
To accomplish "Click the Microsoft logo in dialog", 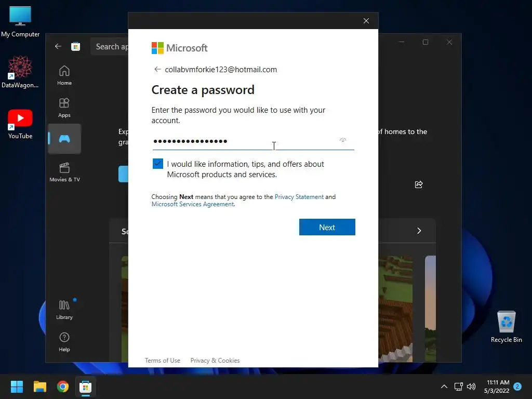I will (179, 48).
